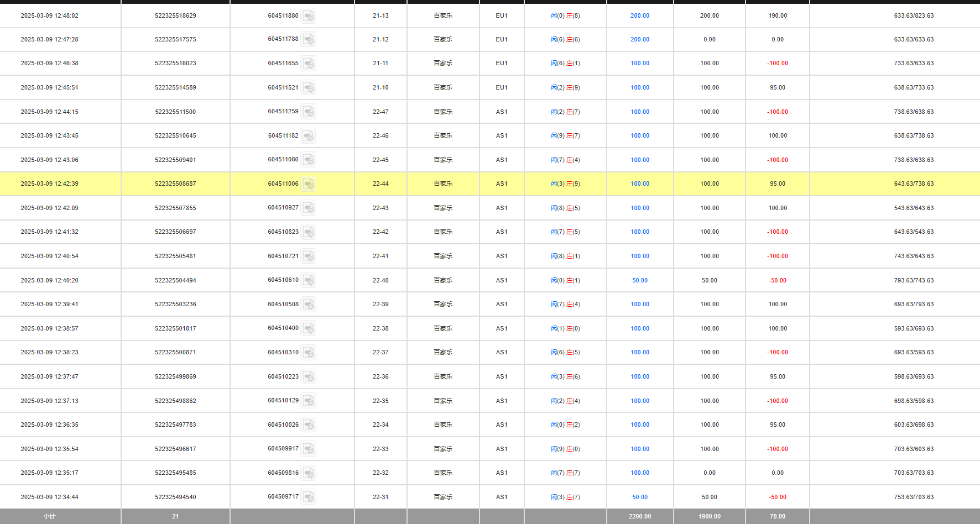980x524 pixels.
Task: Open the 闲(9) 庄(0) result link
Action: click(x=565, y=449)
